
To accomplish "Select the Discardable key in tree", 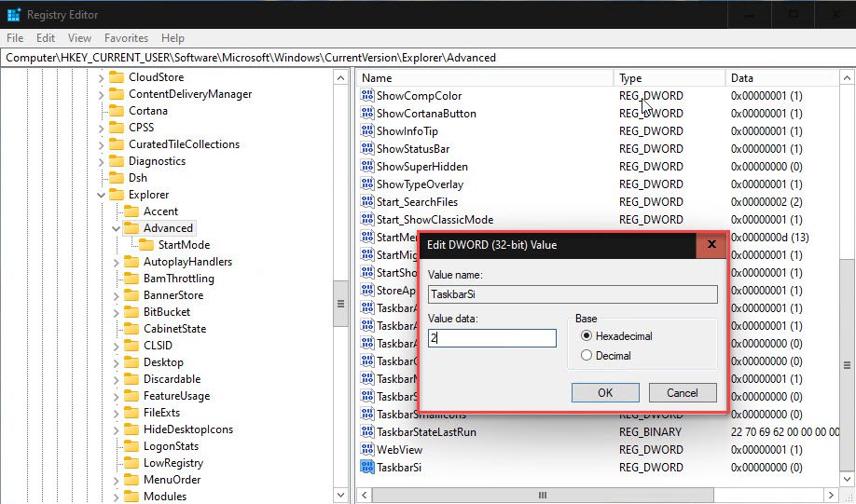I will click(x=172, y=379).
